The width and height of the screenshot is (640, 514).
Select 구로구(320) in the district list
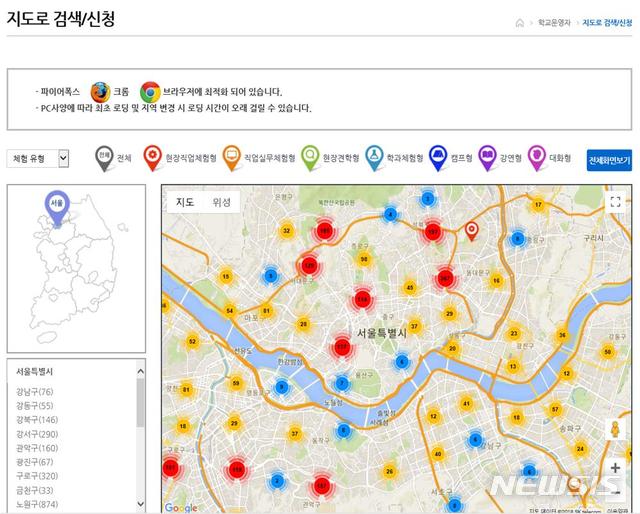[x=37, y=476]
